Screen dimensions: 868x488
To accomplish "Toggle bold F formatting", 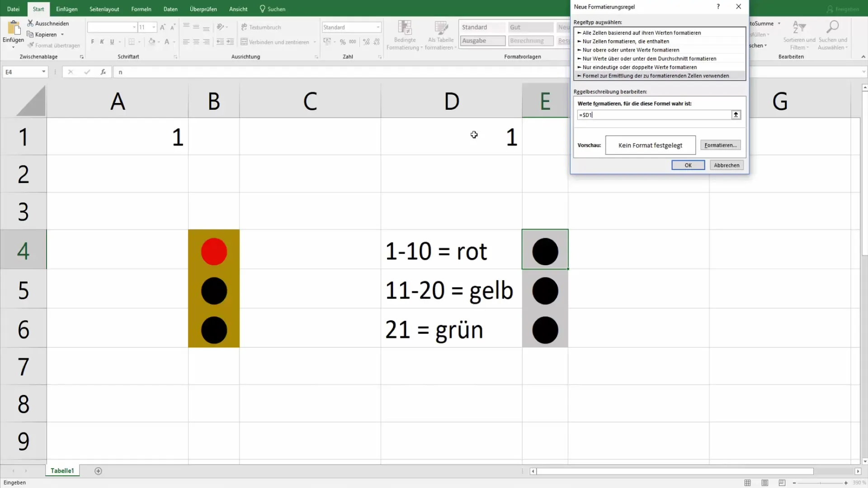I will click(93, 42).
